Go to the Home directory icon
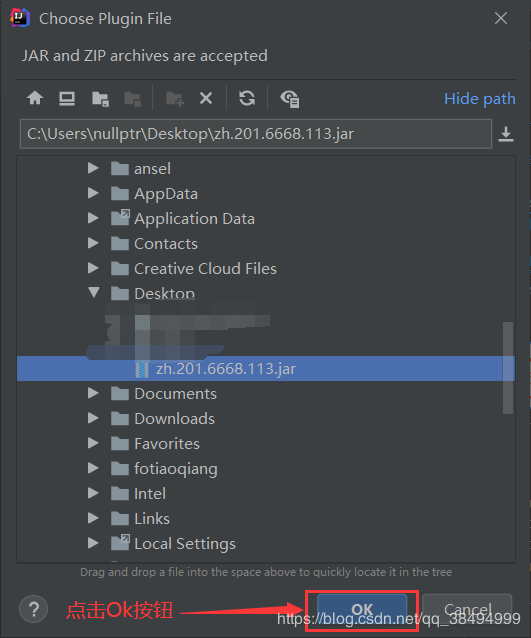531x638 pixels. click(35, 98)
